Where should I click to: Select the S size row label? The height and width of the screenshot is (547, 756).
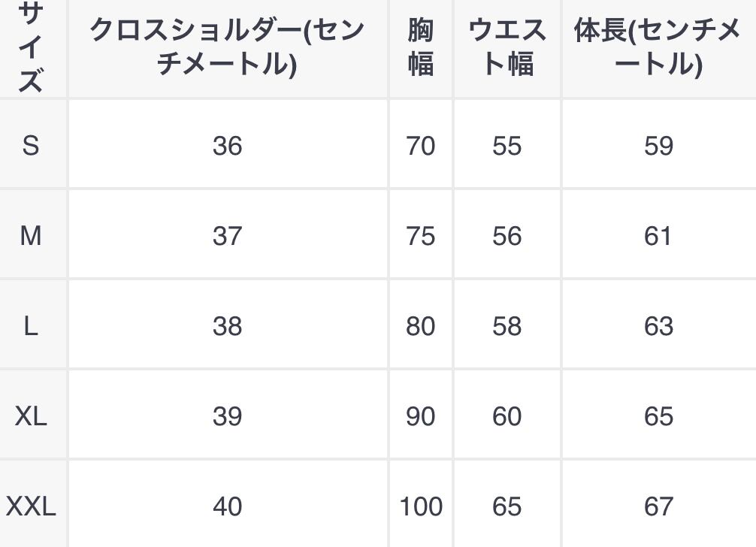31,145
